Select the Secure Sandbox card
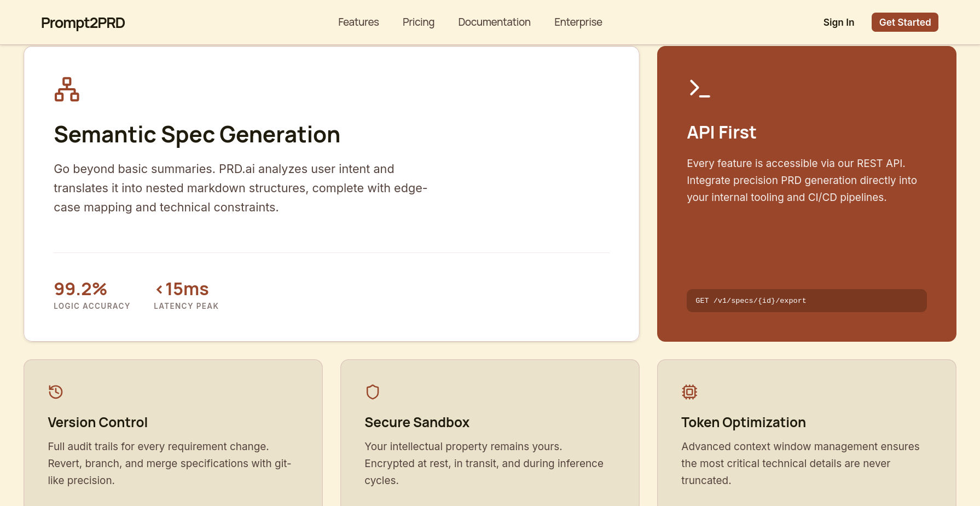Screen dimensions: 980x506 (490, 433)
